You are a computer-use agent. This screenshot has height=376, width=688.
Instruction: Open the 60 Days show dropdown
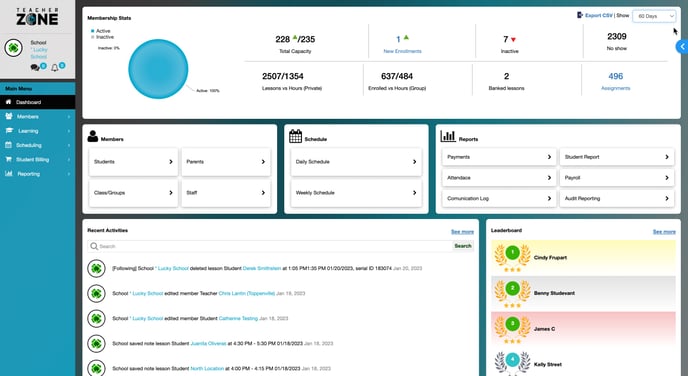(654, 16)
